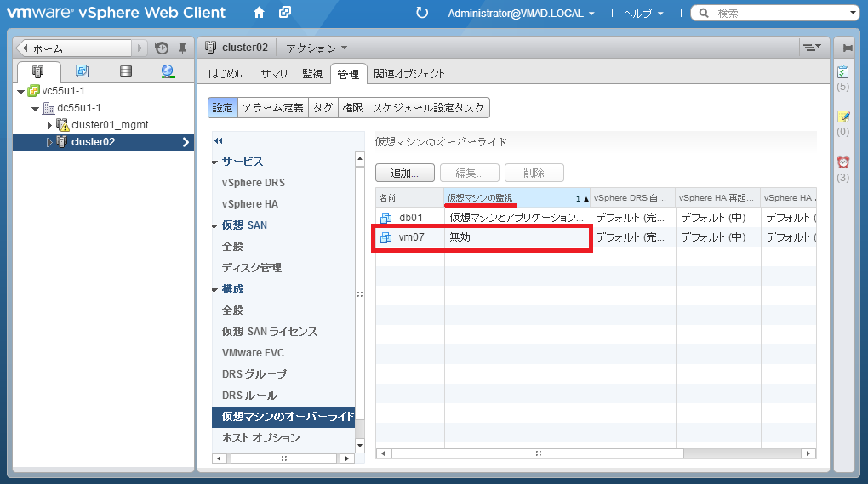Switch to VMs and Templates inventory tab
This screenshot has width=868, height=484.
click(82, 71)
